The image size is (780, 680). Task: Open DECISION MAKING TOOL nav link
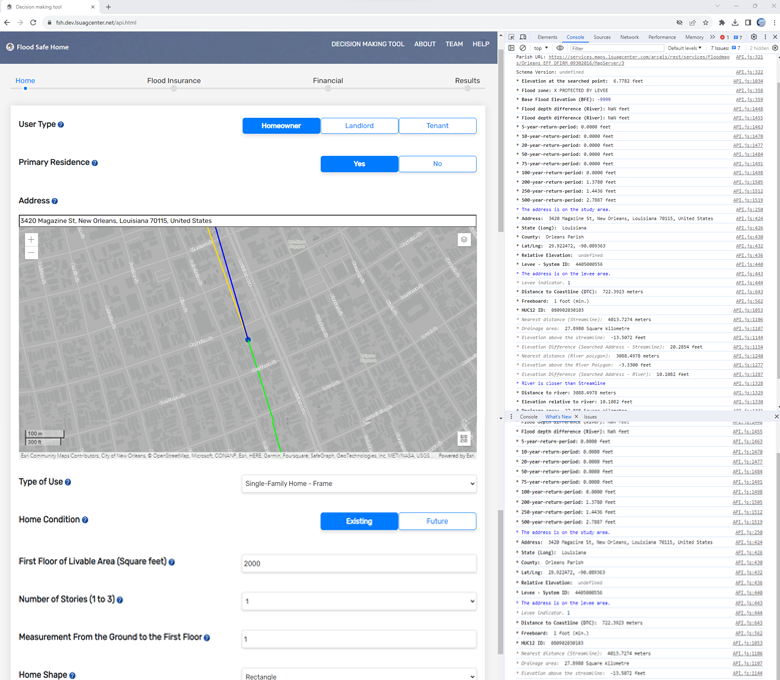pyautogui.click(x=368, y=44)
